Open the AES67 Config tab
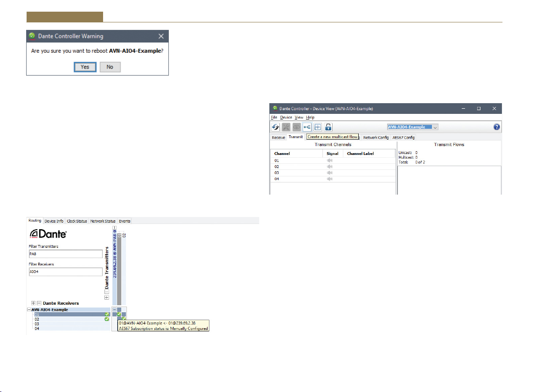This screenshot has width=556, height=392. pyautogui.click(x=403, y=137)
